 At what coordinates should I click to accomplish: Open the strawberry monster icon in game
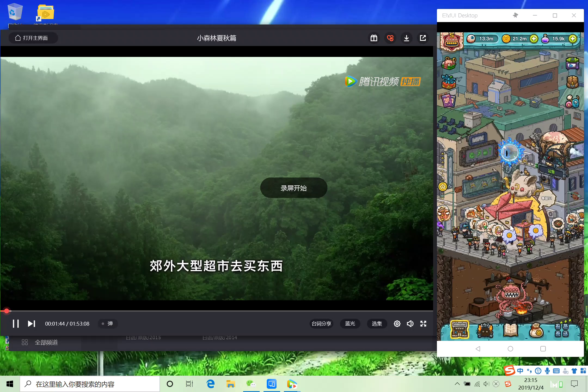click(x=449, y=82)
